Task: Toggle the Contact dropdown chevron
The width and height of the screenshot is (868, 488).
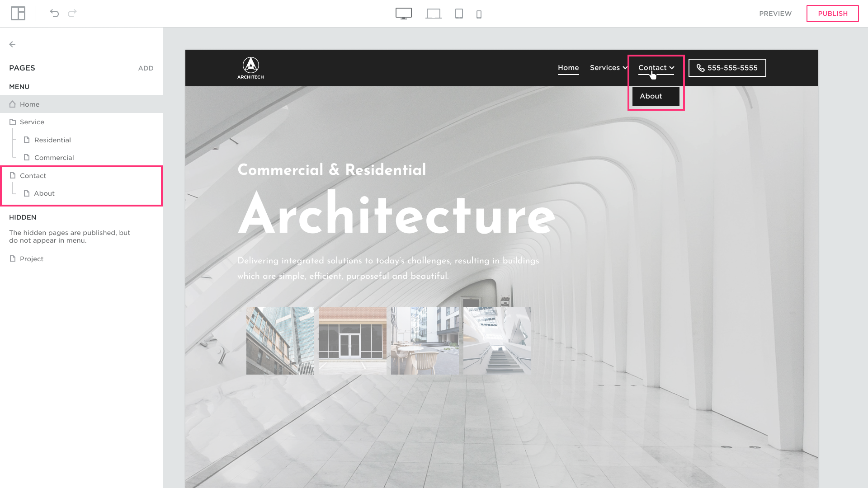Action: 672,68
